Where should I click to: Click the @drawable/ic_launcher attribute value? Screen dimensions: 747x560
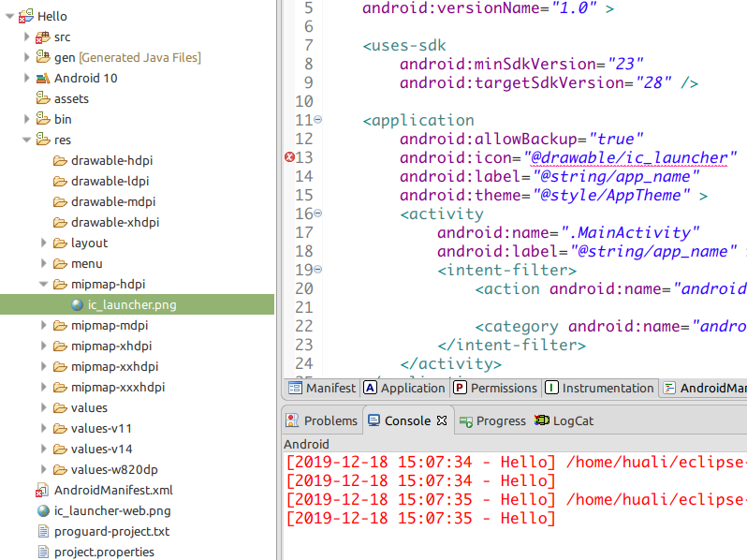point(630,157)
